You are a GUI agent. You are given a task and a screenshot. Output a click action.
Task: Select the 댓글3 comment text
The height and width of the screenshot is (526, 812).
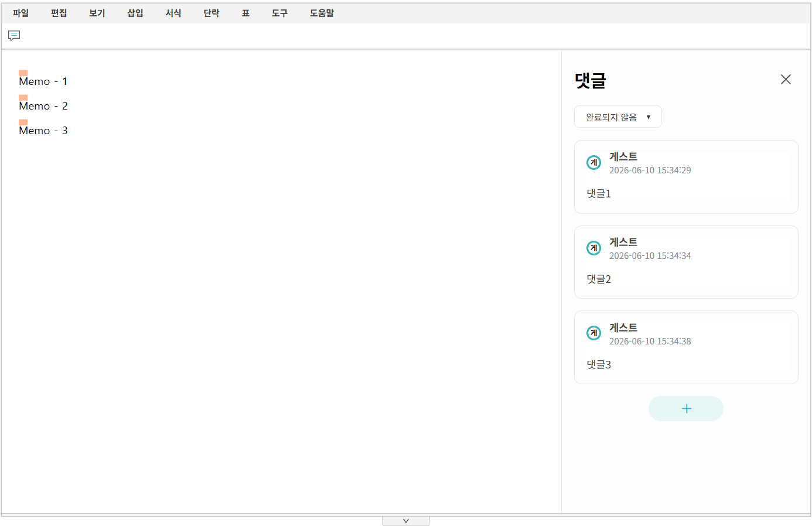click(x=599, y=365)
